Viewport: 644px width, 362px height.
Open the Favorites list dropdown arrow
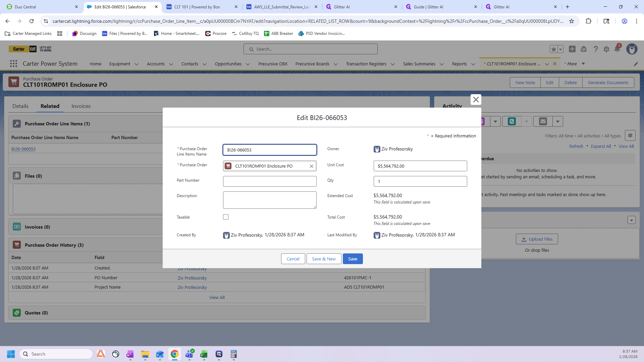[560, 49]
